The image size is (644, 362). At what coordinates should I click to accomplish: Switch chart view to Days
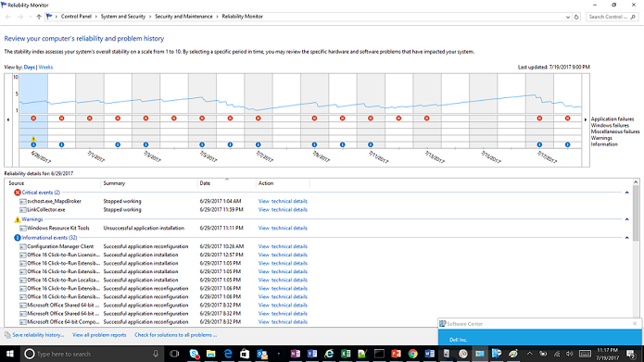pos(29,67)
